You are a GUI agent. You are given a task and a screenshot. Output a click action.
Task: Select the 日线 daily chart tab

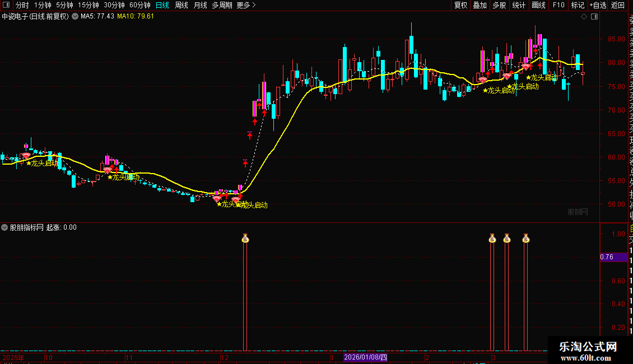pos(162,5)
